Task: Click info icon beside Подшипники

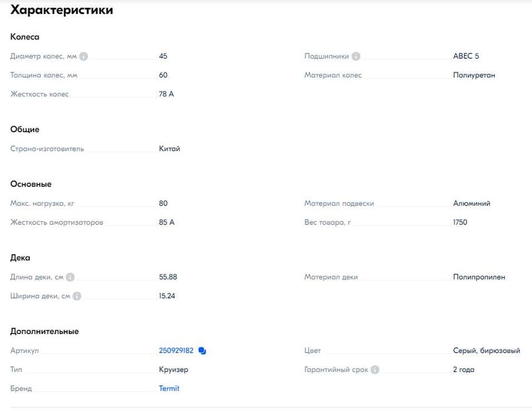Action: coord(355,56)
